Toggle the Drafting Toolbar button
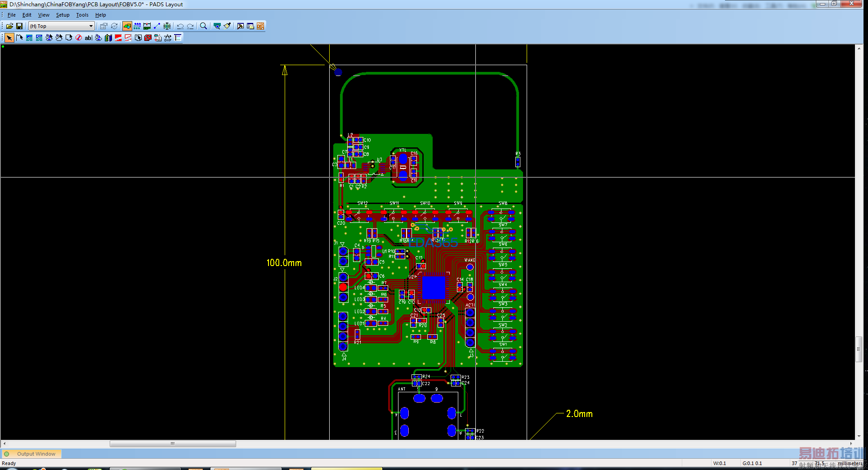 pyautogui.click(x=127, y=26)
